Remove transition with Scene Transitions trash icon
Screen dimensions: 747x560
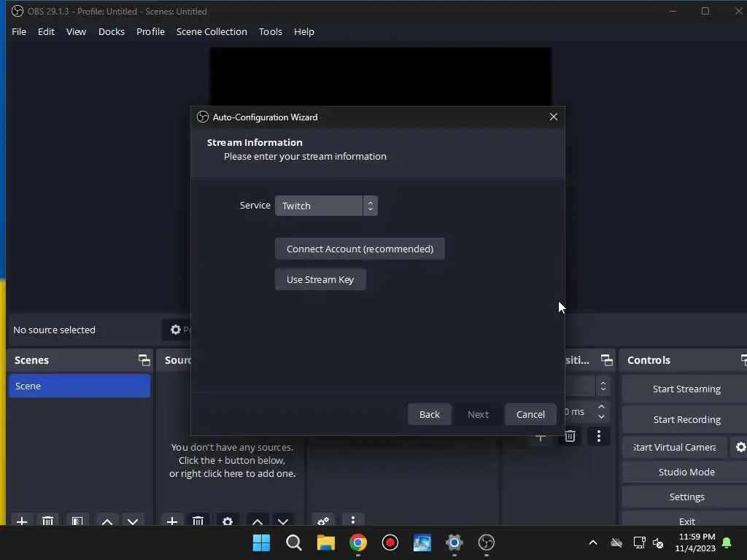tap(570, 436)
